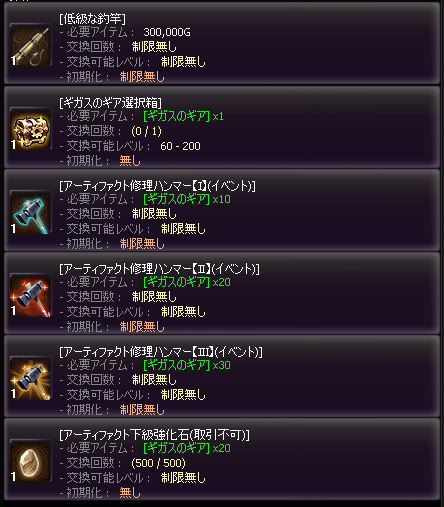Image resolution: width=444 pixels, height=507 pixels.
Task: Select the (500 / 500) exchange count
Action: pos(159,463)
